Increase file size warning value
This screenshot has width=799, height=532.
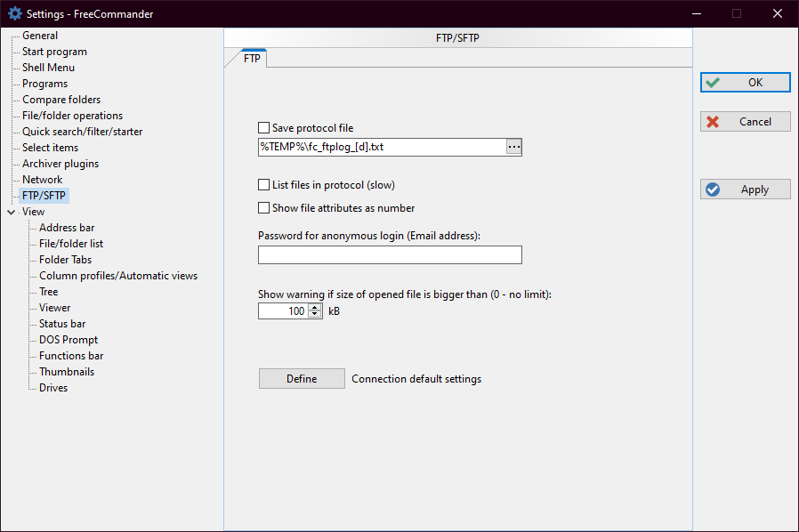pyautogui.click(x=316, y=308)
